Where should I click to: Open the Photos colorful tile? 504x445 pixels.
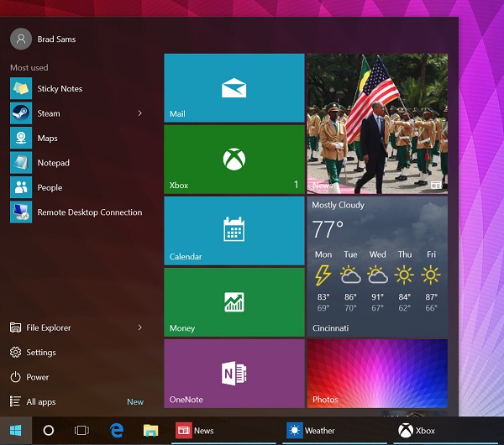[x=377, y=374]
